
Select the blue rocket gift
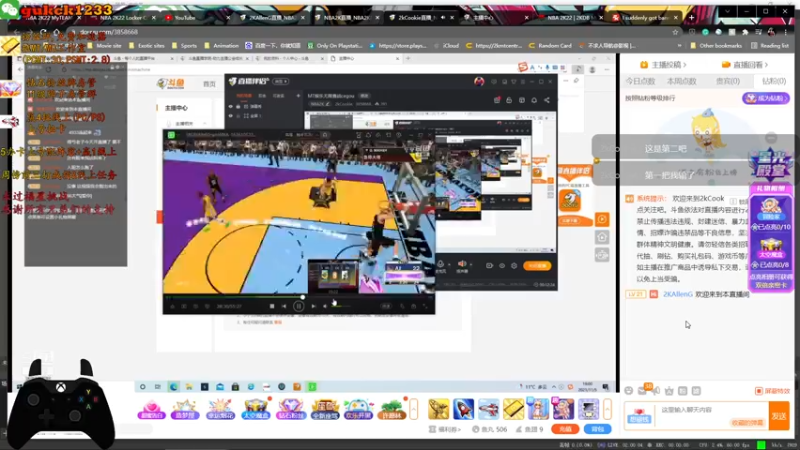[464, 409]
